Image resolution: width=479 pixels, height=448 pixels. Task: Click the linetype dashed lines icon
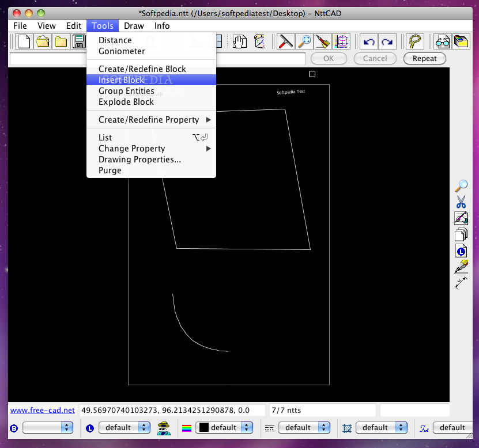pyautogui.click(x=269, y=429)
